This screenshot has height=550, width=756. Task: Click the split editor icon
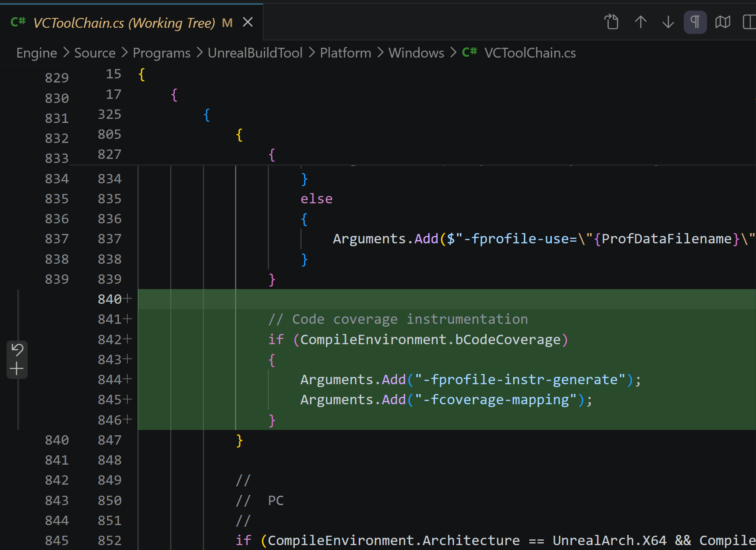pos(749,22)
